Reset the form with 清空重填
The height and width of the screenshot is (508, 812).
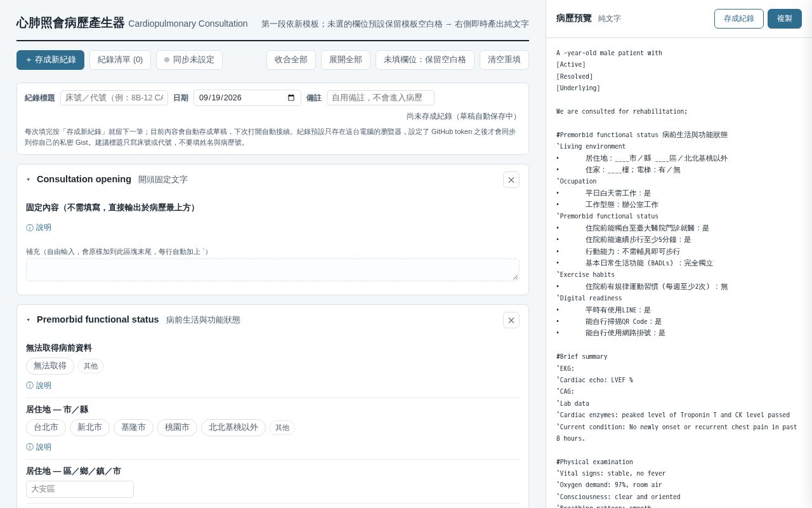(504, 60)
